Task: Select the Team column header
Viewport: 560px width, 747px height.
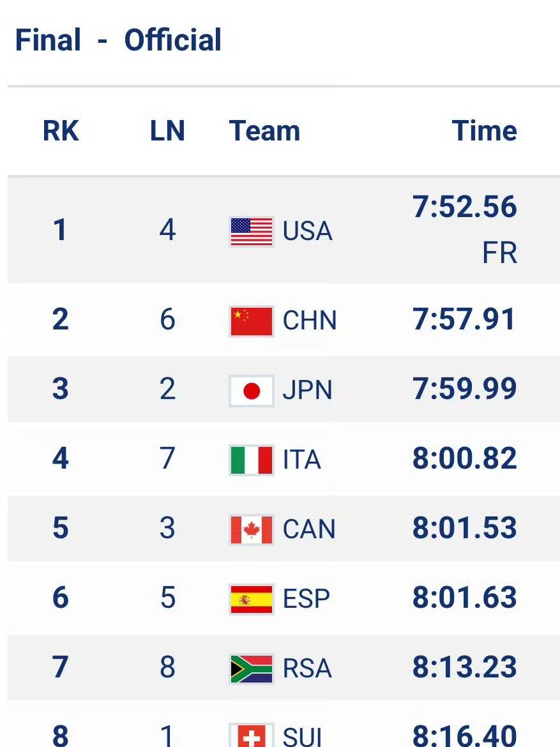Action: coord(264,130)
